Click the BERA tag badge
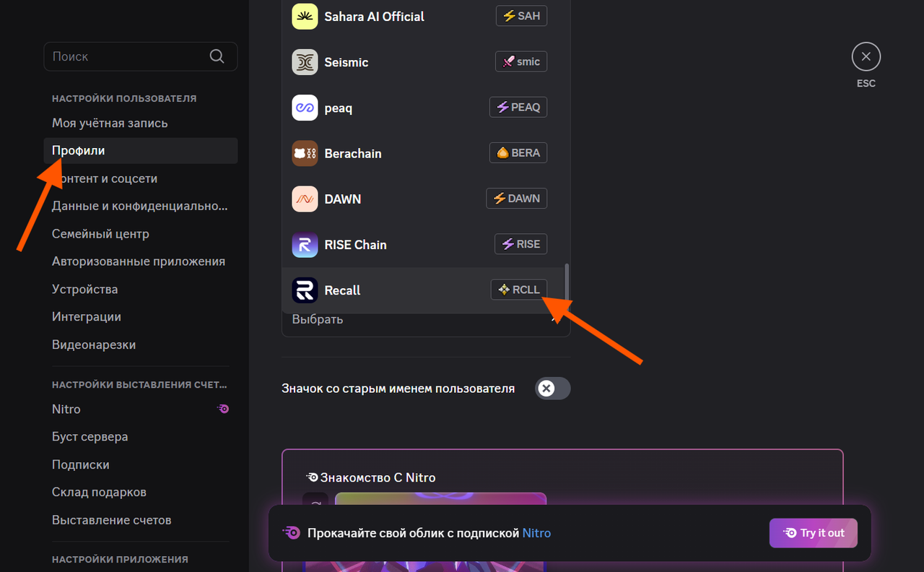Image resolution: width=924 pixels, height=572 pixels. (x=518, y=152)
